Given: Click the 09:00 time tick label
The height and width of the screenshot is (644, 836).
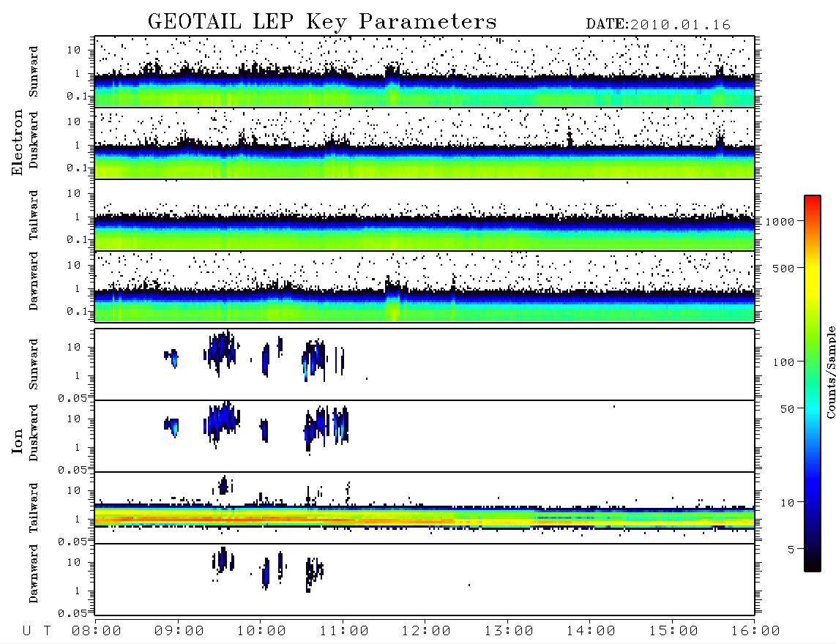Looking at the screenshot, I should point(179,632).
